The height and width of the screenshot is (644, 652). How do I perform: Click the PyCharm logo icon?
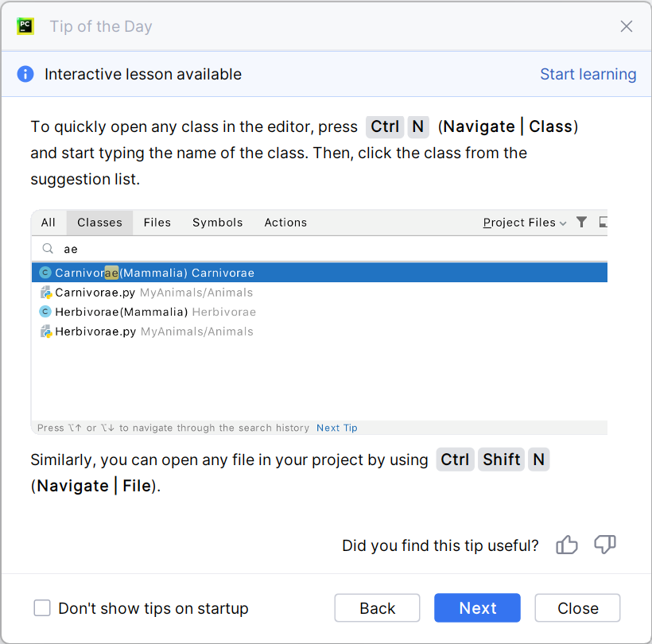click(x=25, y=26)
